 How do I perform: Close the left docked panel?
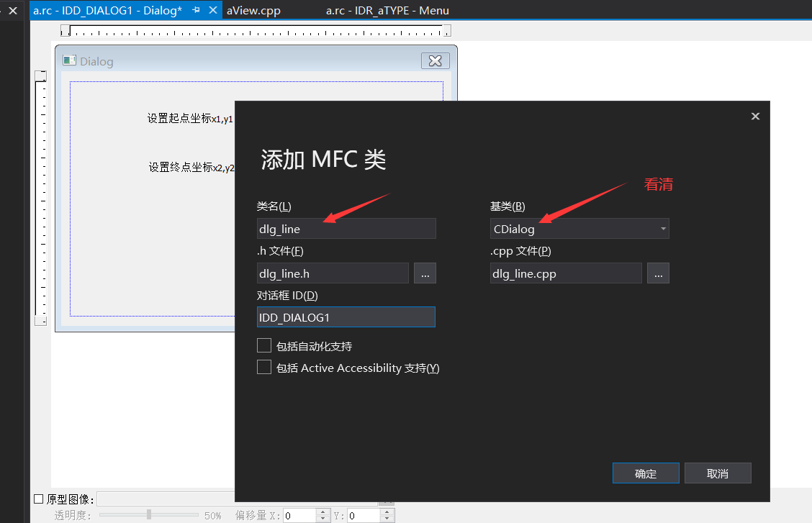[13, 10]
